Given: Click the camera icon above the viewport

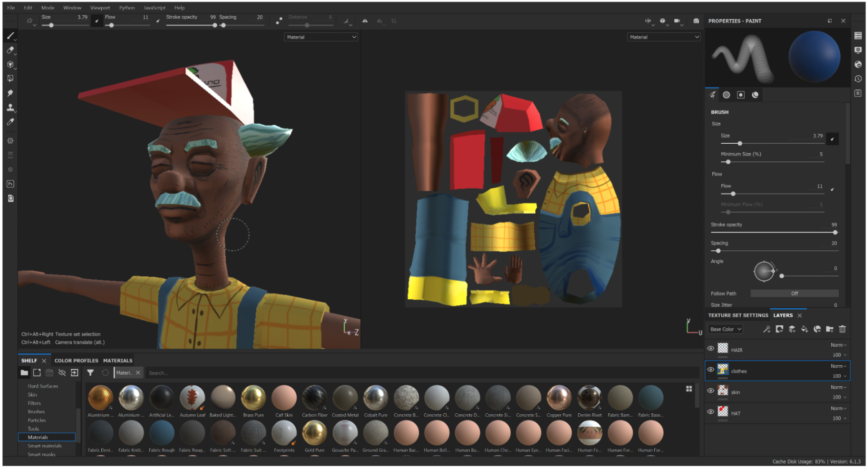Looking at the screenshot, I should (696, 21).
